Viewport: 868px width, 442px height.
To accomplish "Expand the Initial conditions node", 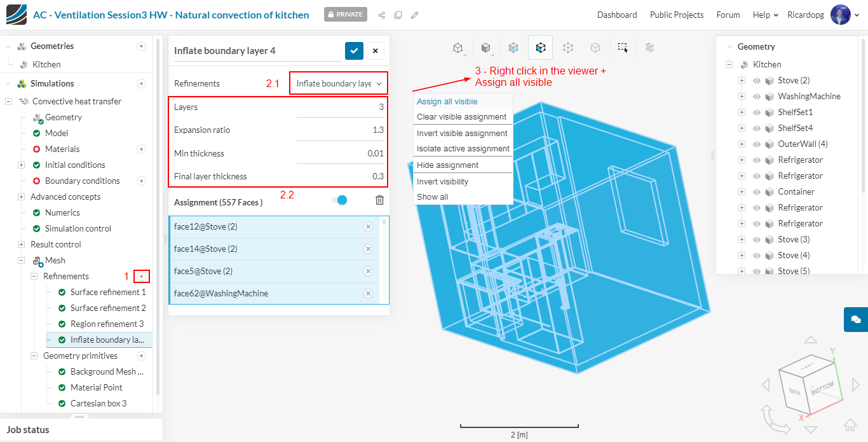I will click(21, 165).
